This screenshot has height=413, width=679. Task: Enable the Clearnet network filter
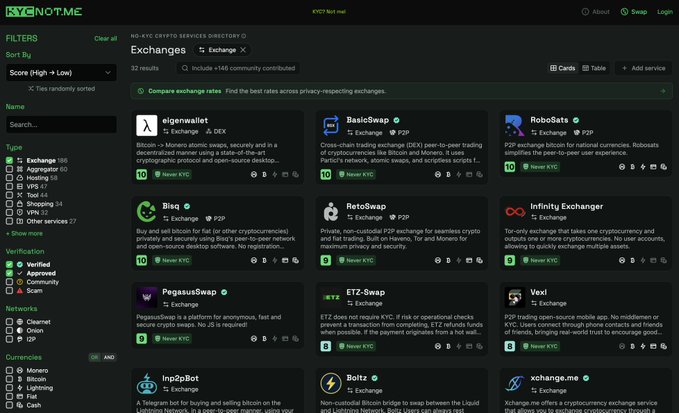coord(9,322)
